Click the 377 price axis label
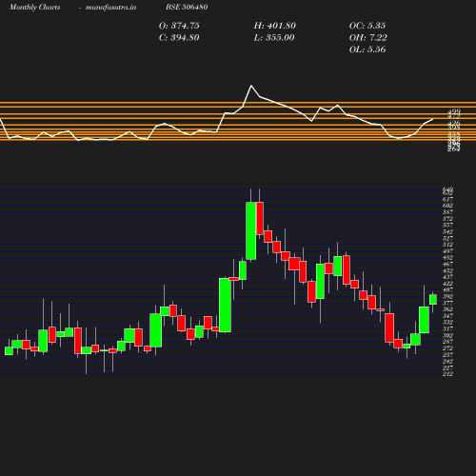This screenshot has height=476, width=476. (447, 303)
